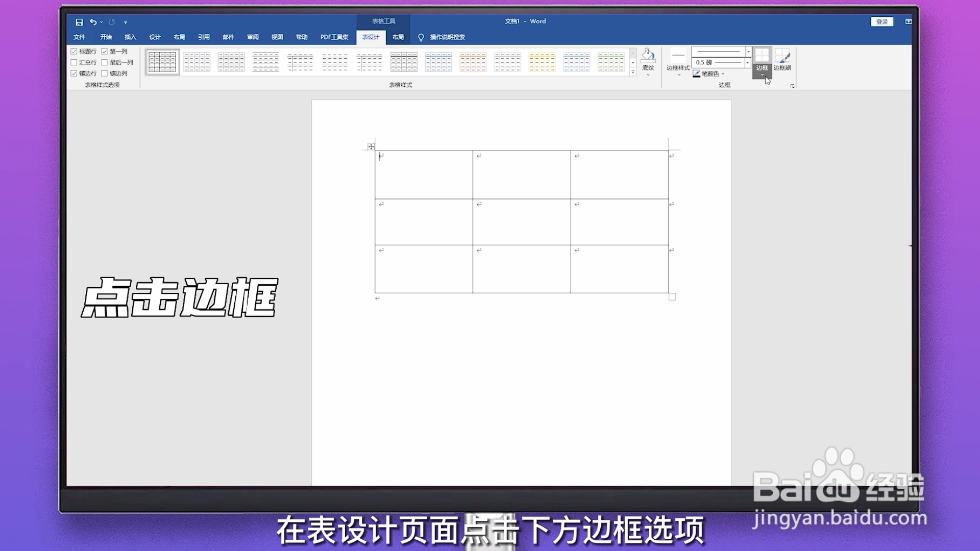Click the table move handle icon
980x551 pixels.
point(371,146)
